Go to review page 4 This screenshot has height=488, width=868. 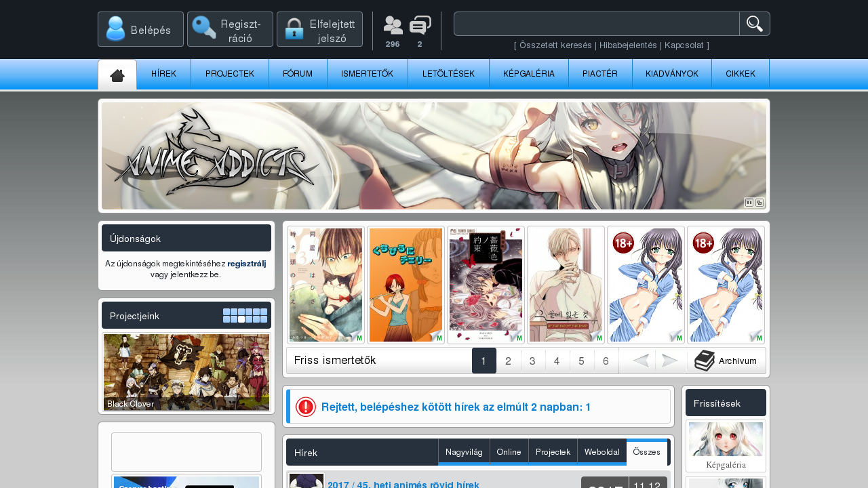click(x=557, y=361)
